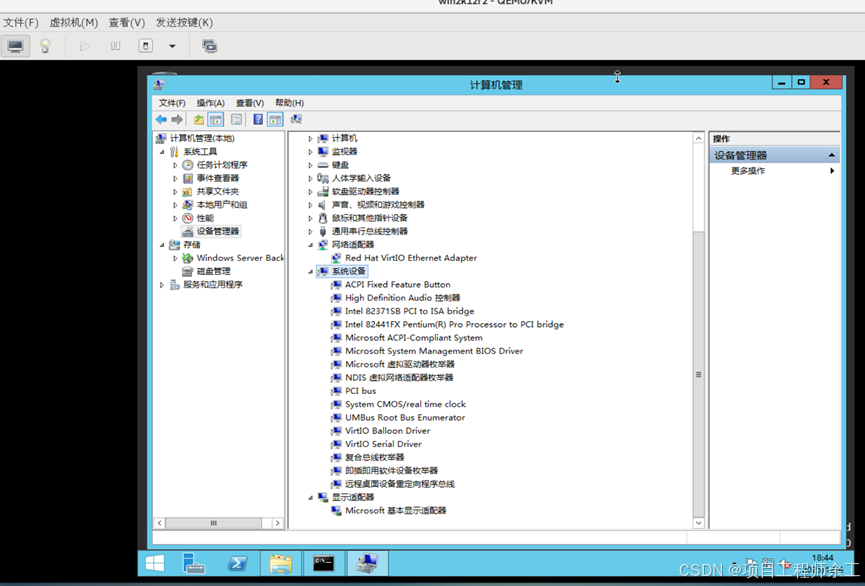
Task: Click the taskbar clock showing 18:44
Action: pyautogui.click(x=823, y=558)
